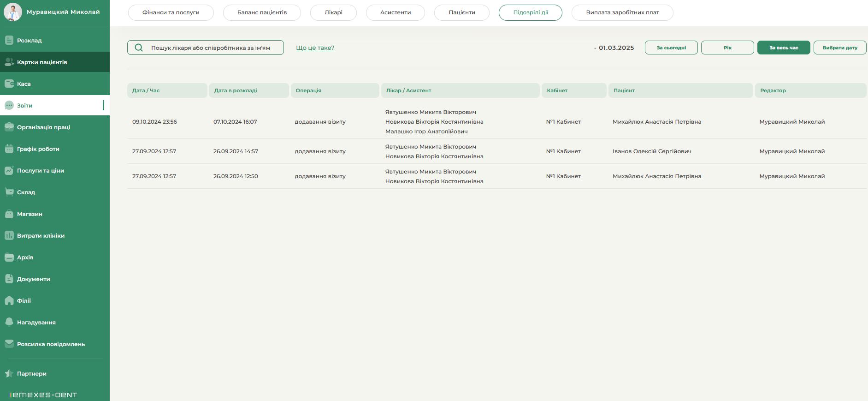Click the Дата / Час column header

(x=167, y=90)
